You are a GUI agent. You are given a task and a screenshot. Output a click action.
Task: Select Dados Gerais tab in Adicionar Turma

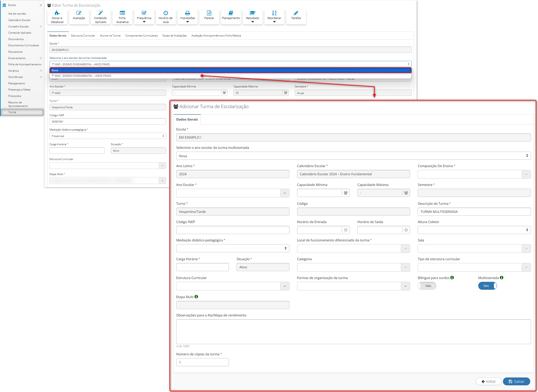[x=187, y=119]
